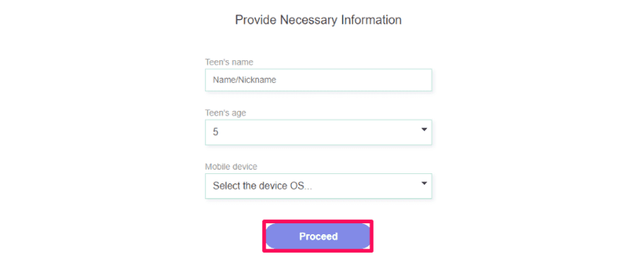Expand the age selector showing 5
The image size is (644, 265).
tap(318, 132)
